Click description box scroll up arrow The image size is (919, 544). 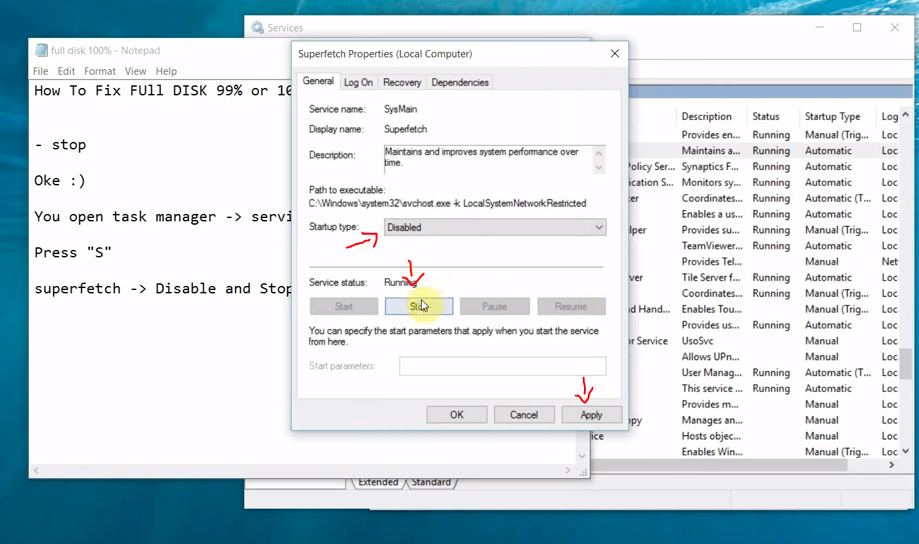tap(598, 154)
